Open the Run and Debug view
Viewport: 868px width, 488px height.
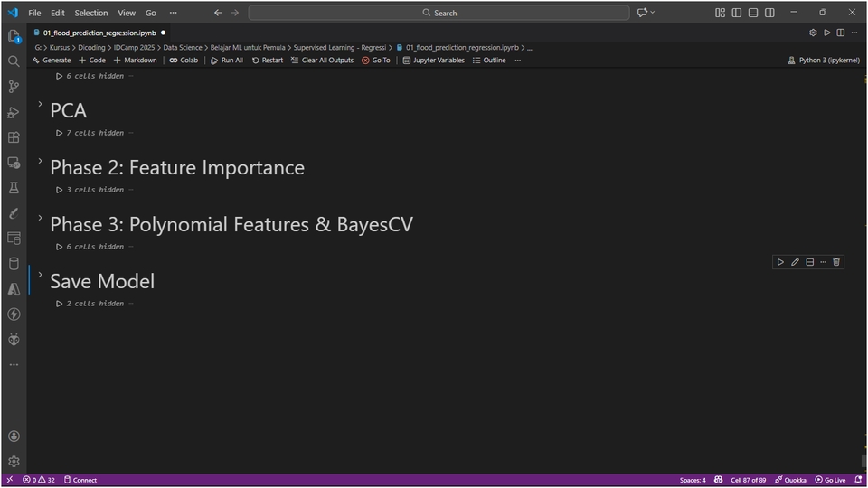click(14, 112)
